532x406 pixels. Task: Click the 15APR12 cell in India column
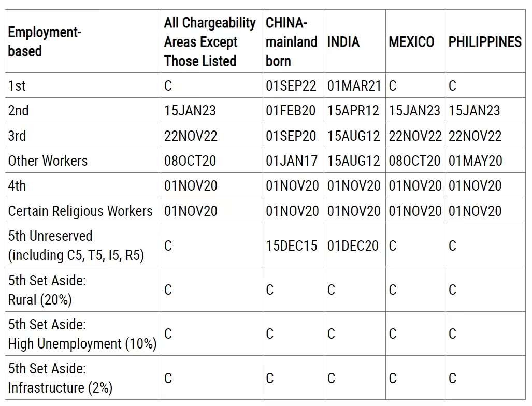click(353, 111)
